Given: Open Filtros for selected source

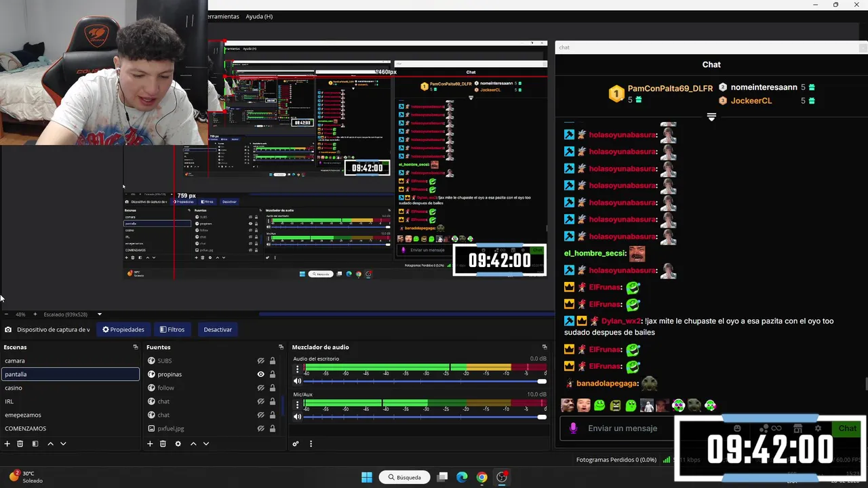Looking at the screenshot, I should point(172,329).
